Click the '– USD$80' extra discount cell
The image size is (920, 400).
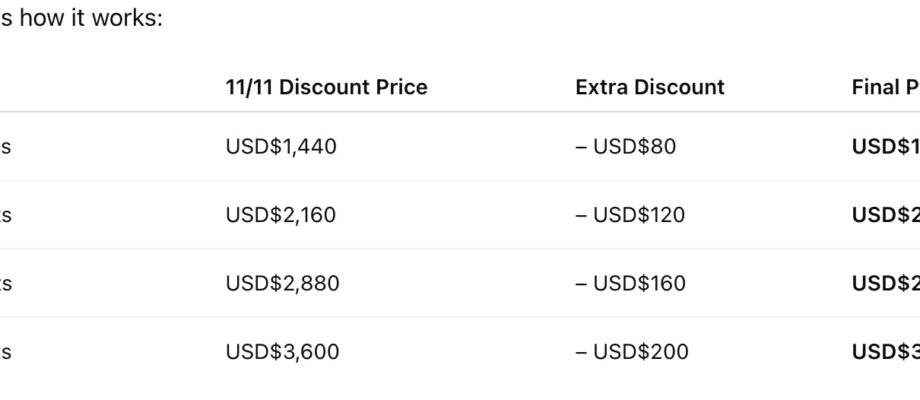(625, 147)
